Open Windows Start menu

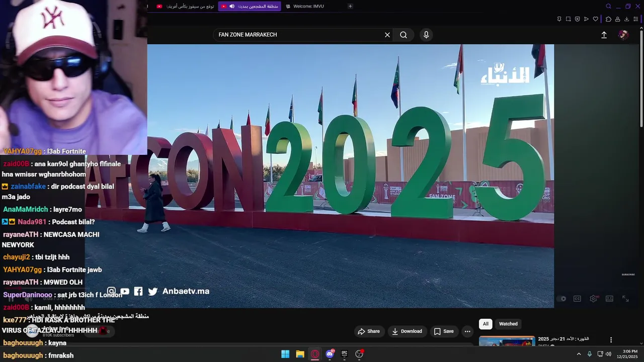coord(285,354)
